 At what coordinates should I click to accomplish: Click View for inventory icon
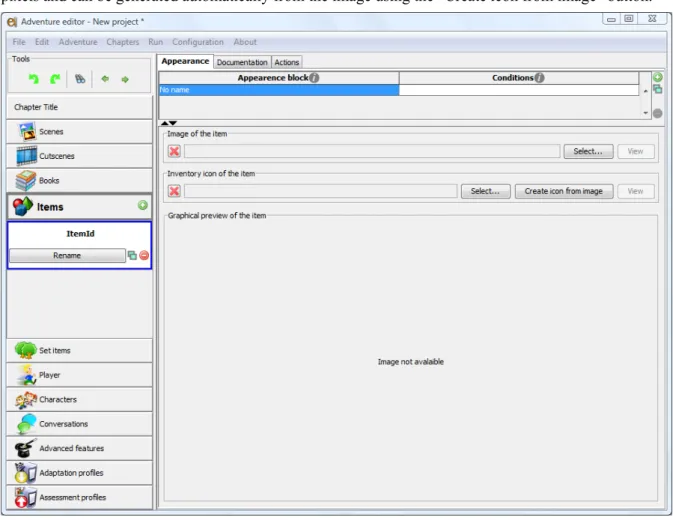pos(635,191)
